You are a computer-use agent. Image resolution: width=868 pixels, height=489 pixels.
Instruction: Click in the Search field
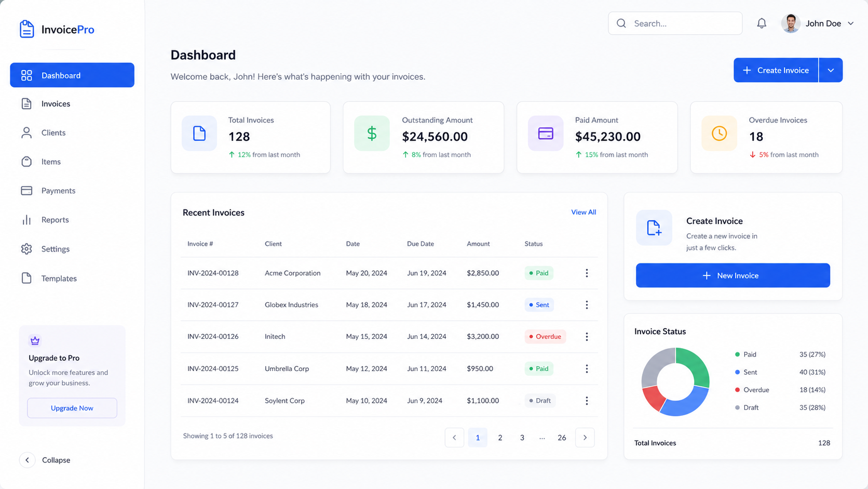pyautogui.click(x=675, y=23)
